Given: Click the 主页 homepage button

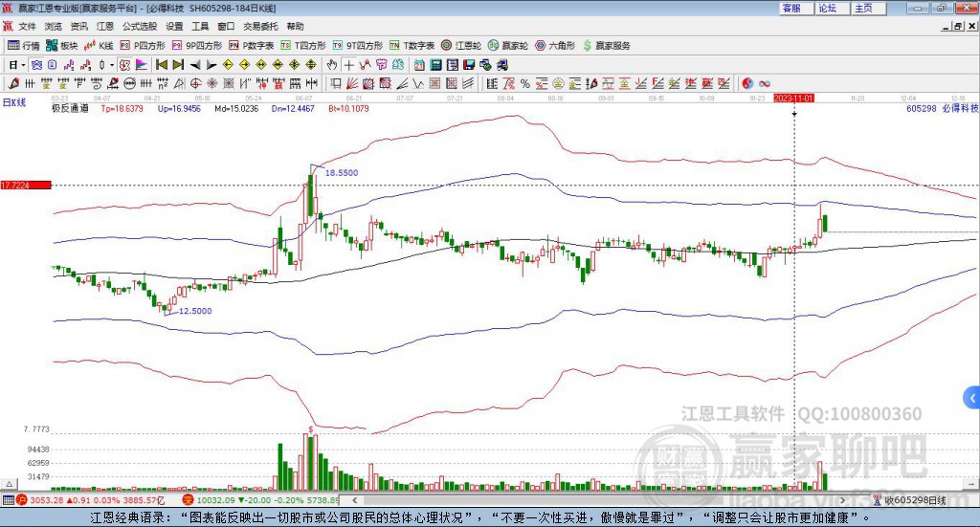Looking at the screenshot, I should point(869,8).
